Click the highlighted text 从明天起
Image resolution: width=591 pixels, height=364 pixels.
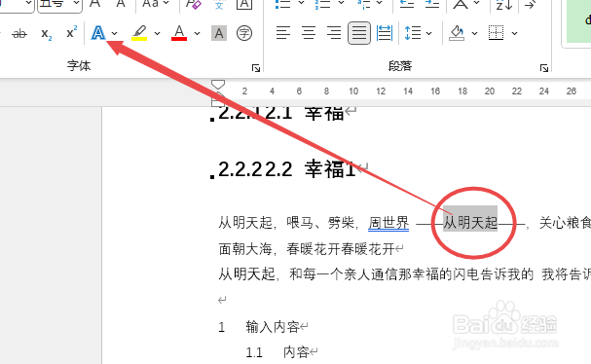pyautogui.click(x=470, y=223)
